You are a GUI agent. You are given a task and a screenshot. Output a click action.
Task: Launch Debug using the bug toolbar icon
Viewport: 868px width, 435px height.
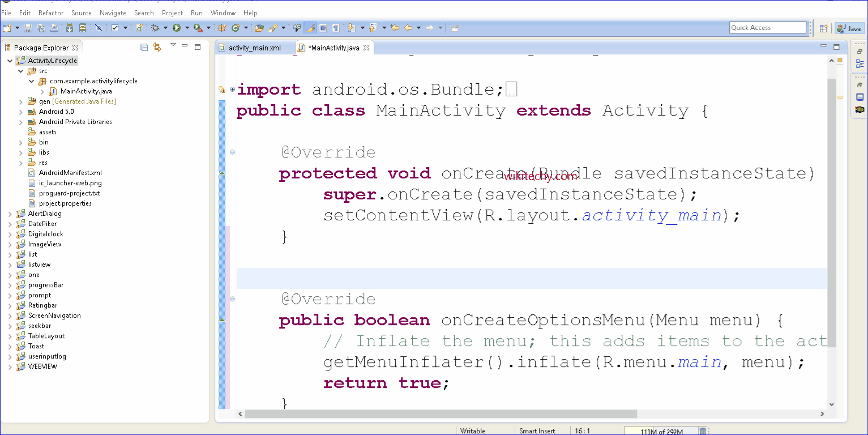[156, 27]
